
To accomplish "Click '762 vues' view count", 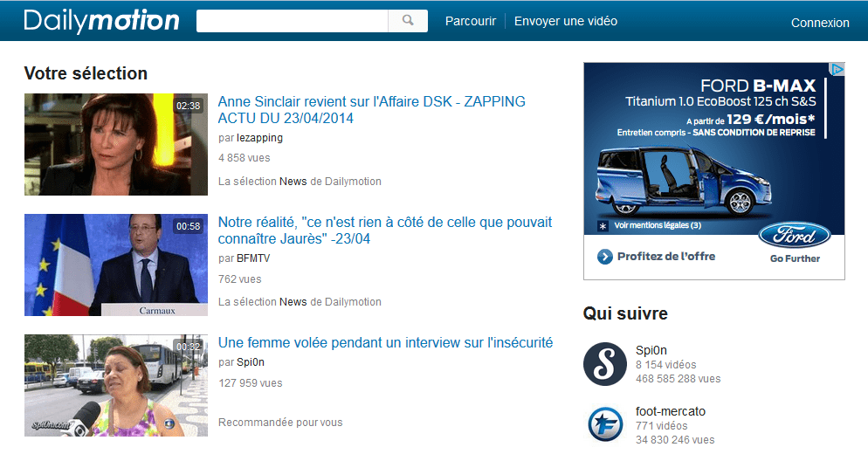I will (x=239, y=279).
